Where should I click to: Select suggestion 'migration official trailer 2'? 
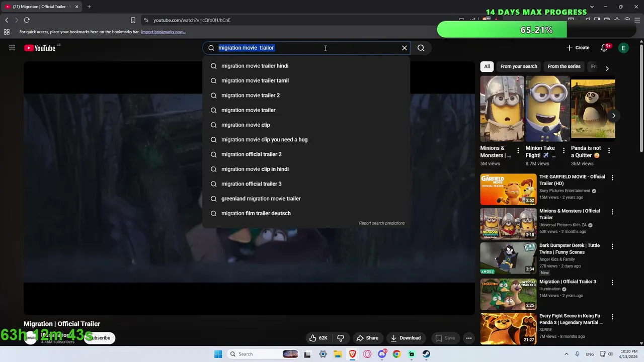pos(306,154)
